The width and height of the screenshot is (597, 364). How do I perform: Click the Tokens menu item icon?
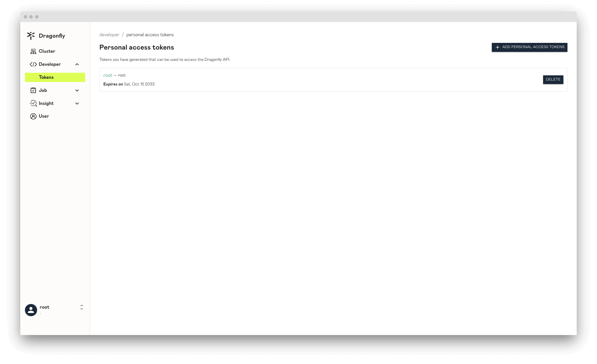33,77
